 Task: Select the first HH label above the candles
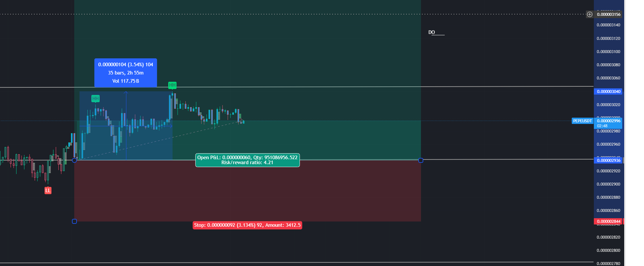point(95,98)
